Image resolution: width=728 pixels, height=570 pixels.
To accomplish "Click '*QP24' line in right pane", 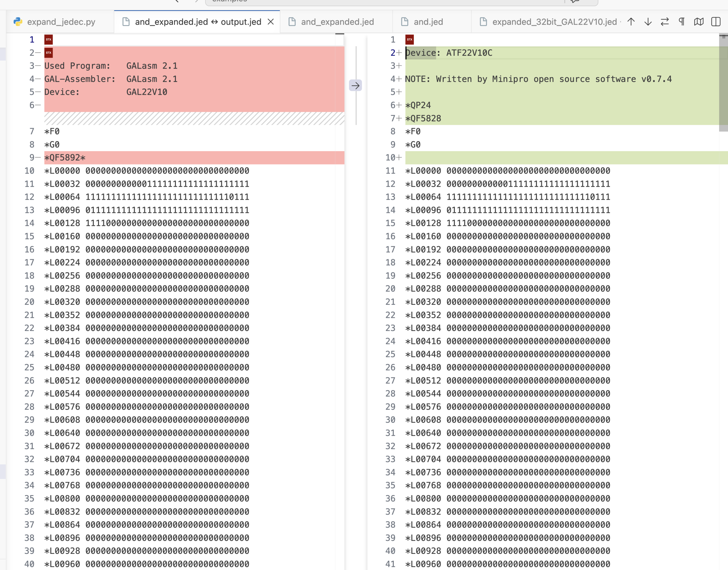I will coord(418,106).
